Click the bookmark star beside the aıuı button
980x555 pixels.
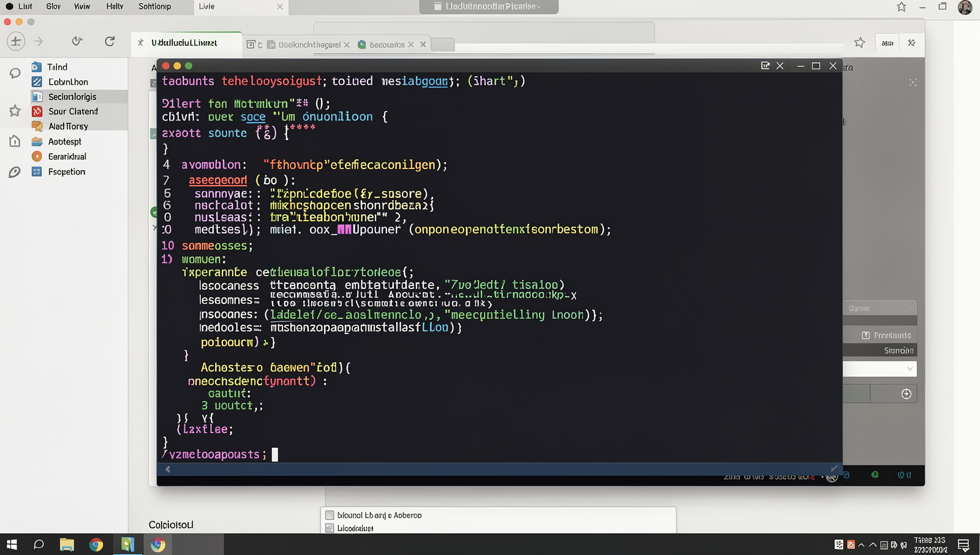860,42
